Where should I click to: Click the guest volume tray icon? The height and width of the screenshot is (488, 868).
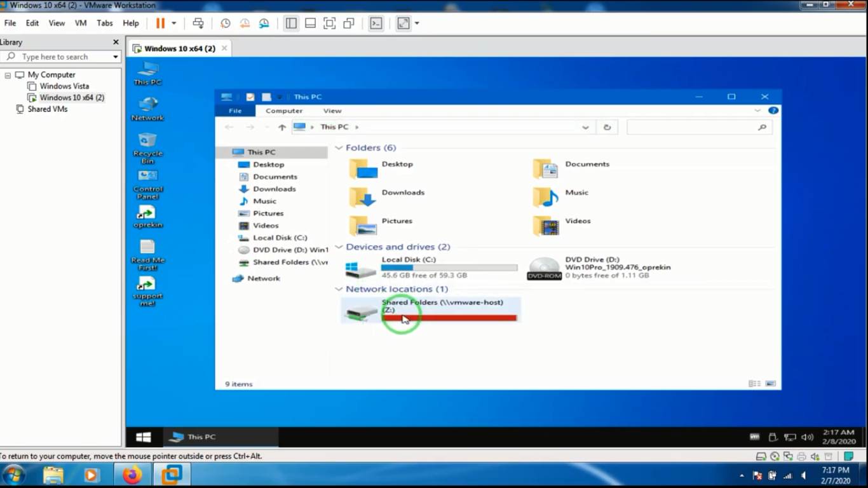pyautogui.click(x=808, y=437)
